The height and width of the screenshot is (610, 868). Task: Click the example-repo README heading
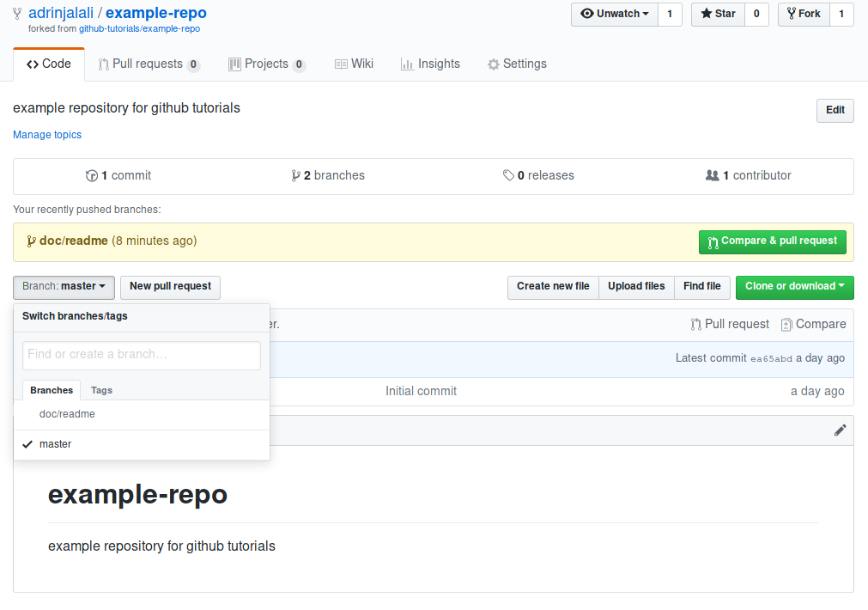pos(138,494)
